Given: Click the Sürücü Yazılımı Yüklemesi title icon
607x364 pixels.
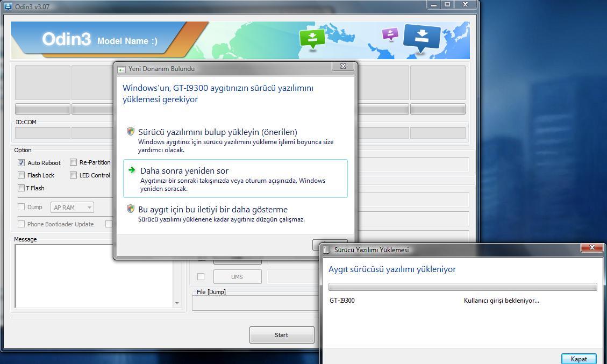Looking at the screenshot, I should point(327,250).
